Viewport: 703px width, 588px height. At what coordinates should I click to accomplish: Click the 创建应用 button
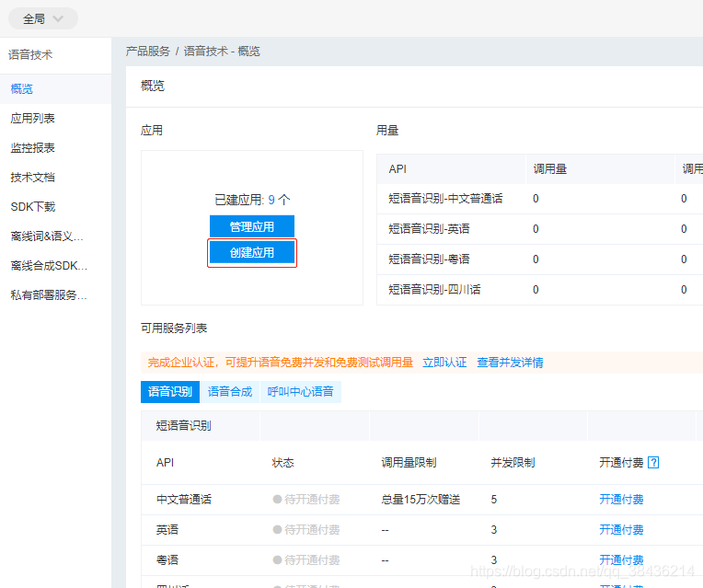point(252,252)
